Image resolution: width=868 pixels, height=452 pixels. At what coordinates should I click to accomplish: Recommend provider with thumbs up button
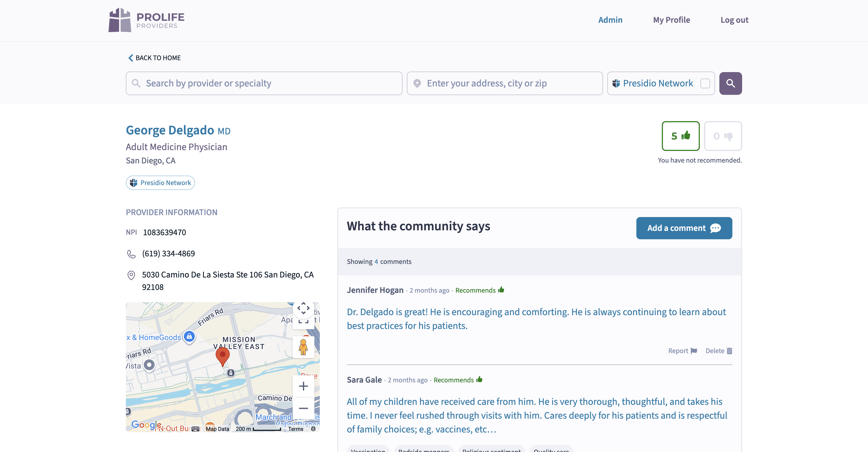coord(680,136)
